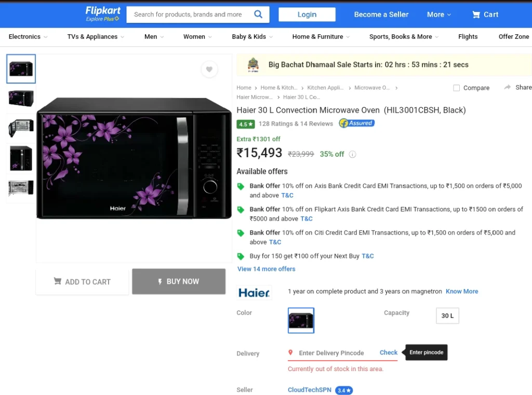The image size is (532, 395).
Task: Click the ADD TO CART button
Action: 82,282
